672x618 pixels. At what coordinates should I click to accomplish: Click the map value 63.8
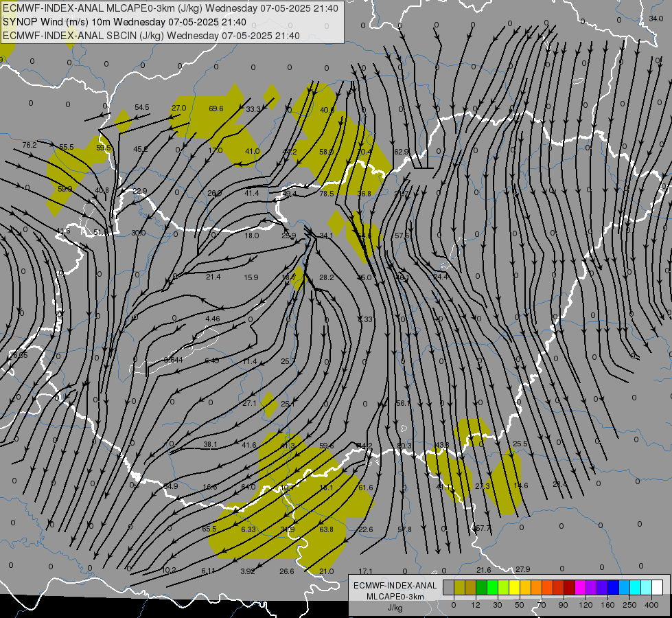coord(326,529)
